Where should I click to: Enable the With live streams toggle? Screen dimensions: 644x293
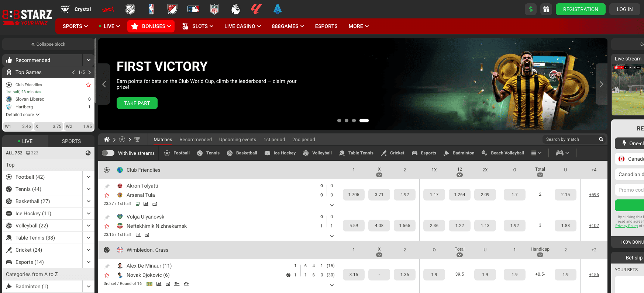(x=108, y=153)
